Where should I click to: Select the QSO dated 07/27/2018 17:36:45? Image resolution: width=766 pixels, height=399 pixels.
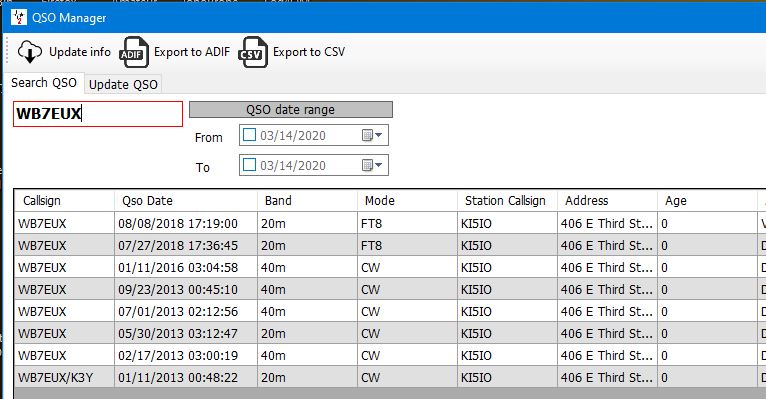390,245
